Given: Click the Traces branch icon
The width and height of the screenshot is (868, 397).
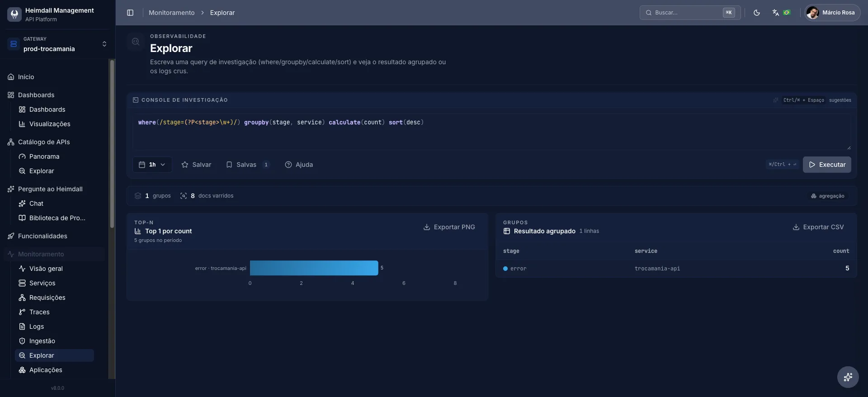Looking at the screenshot, I should pyautogui.click(x=22, y=312).
